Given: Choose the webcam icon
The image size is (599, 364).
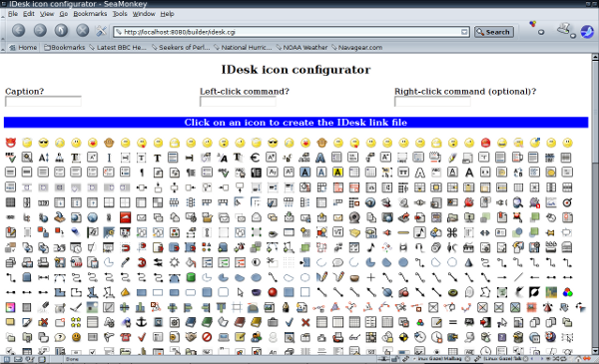Looking at the screenshot, I should [x=354, y=217].
